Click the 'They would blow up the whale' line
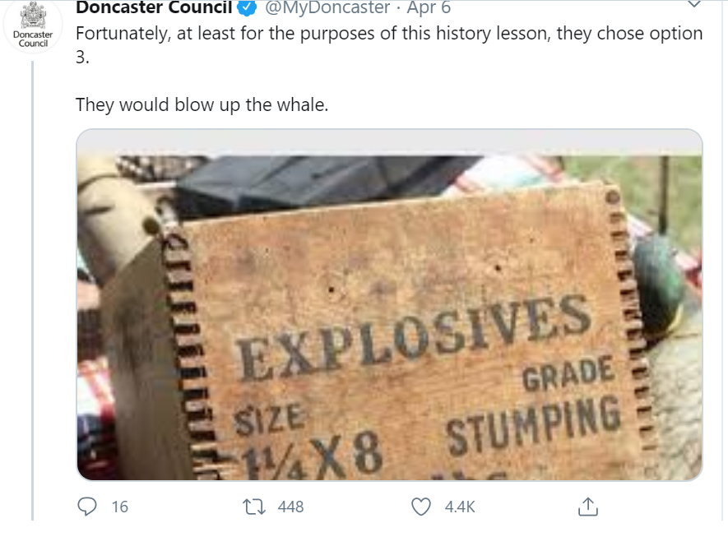Viewport: 728px width, 560px height. coord(202,105)
